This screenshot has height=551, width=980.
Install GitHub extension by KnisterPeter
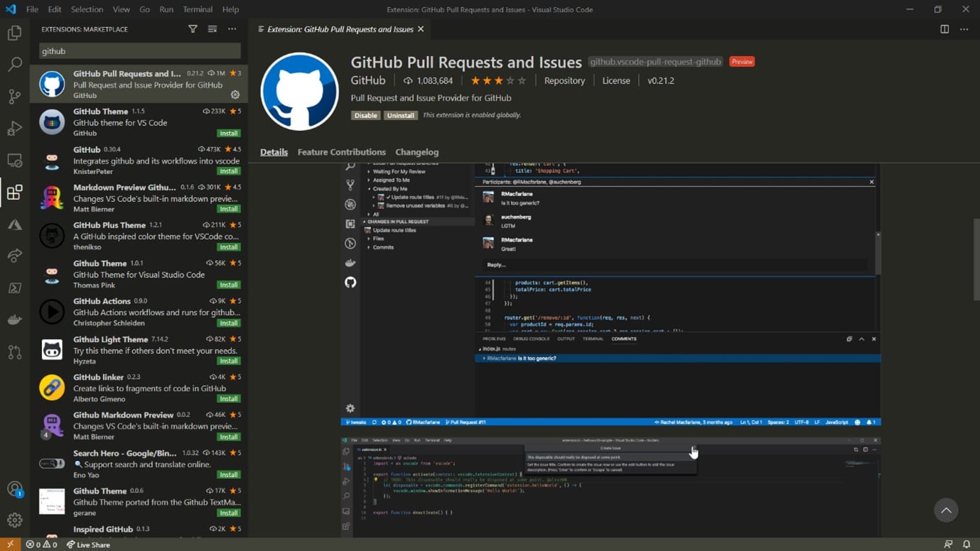click(x=229, y=171)
